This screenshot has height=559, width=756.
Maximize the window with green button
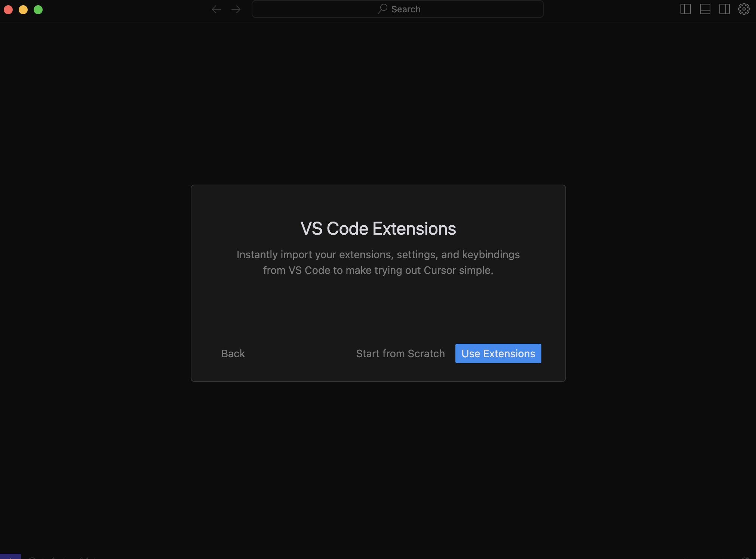[x=38, y=10]
